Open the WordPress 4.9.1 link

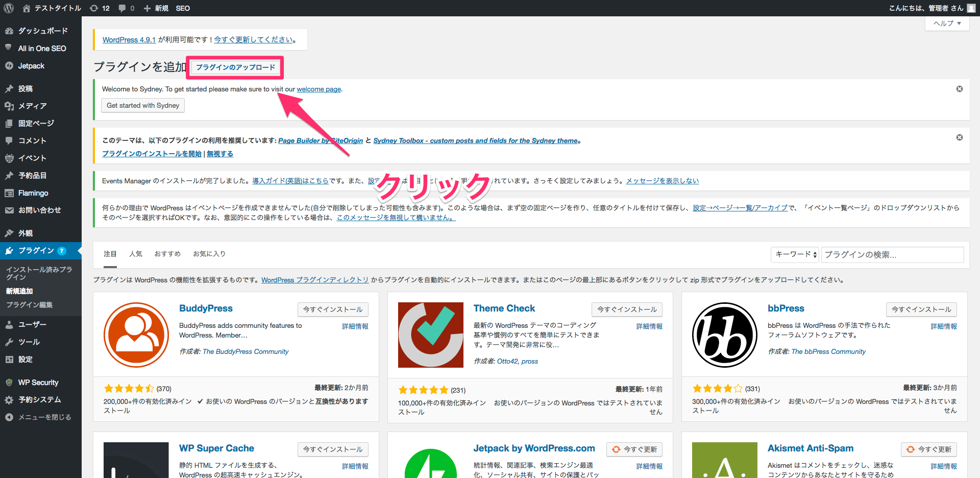coord(129,39)
